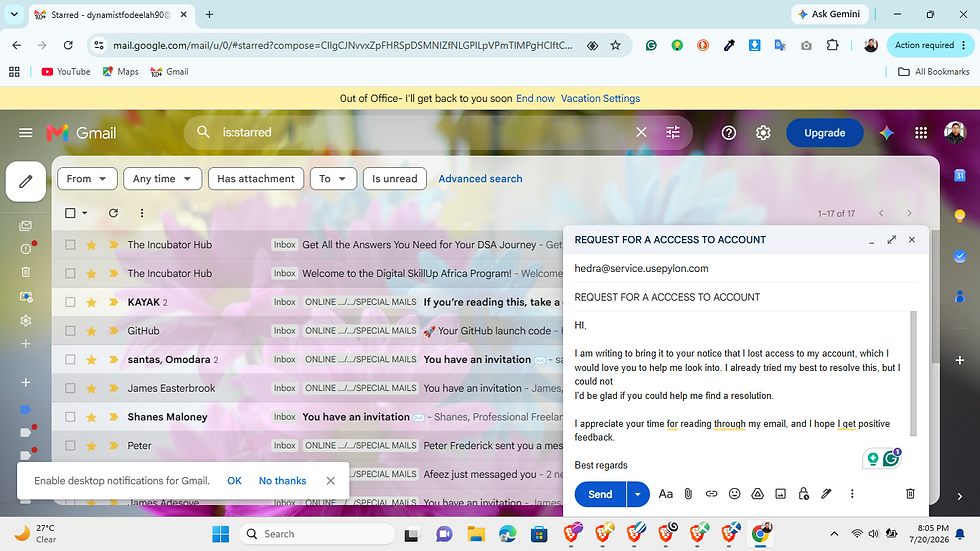Unstar the GitHub email

(91, 331)
